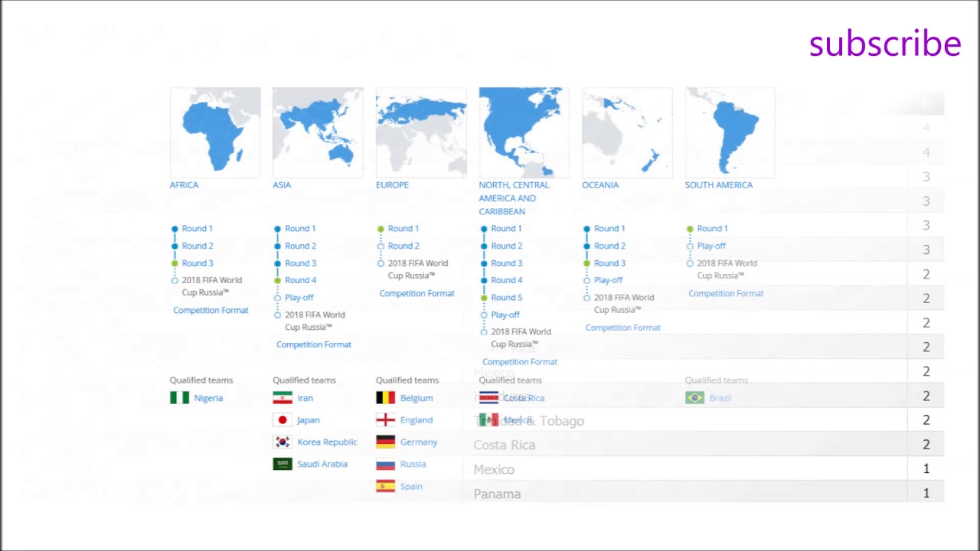Click the Europe map thumbnail
The height and width of the screenshot is (551, 980).
click(421, 132)
